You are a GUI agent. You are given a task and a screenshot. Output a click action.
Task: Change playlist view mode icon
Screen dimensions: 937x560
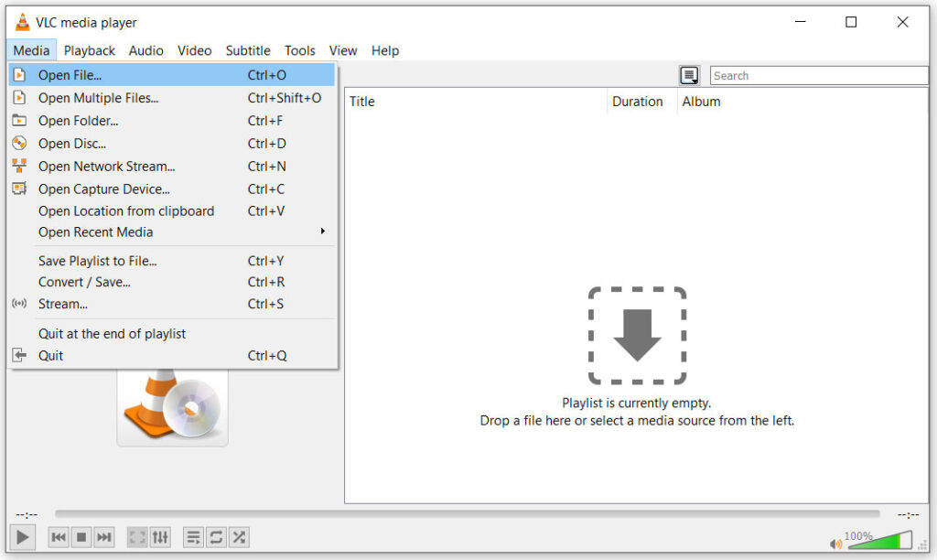point(689,76)
